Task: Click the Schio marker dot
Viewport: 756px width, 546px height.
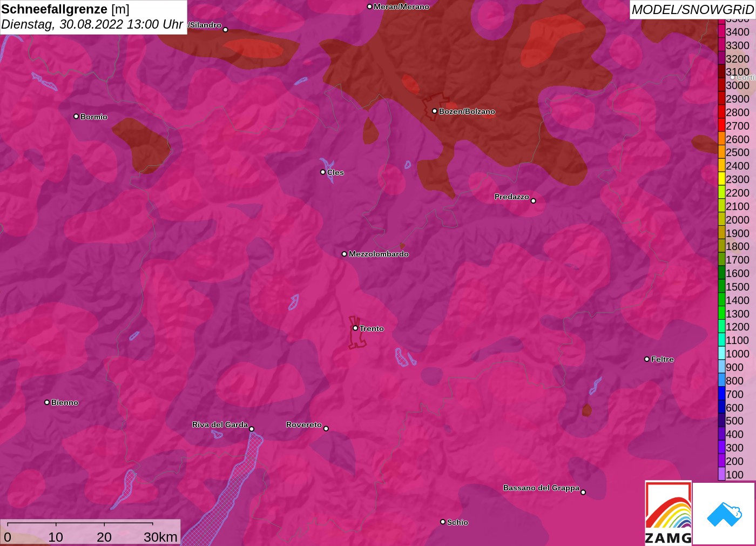Action: (443, 522)
